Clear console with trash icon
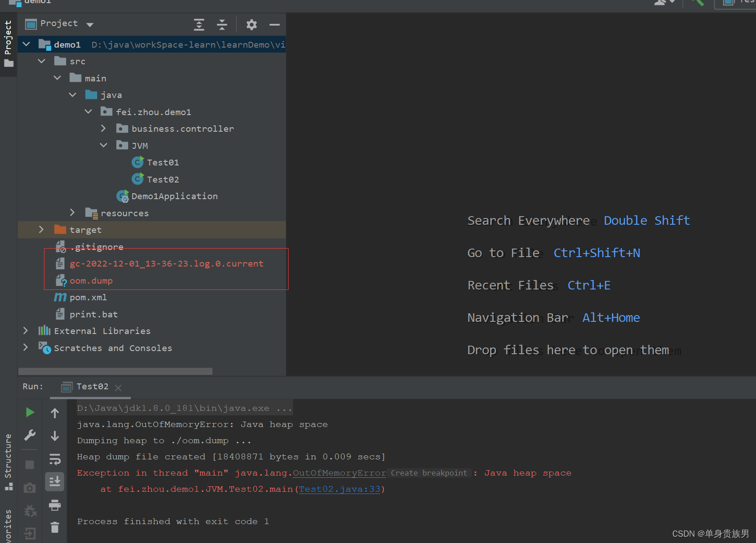Viewport: 756px width, 543px height. point(55,527)
